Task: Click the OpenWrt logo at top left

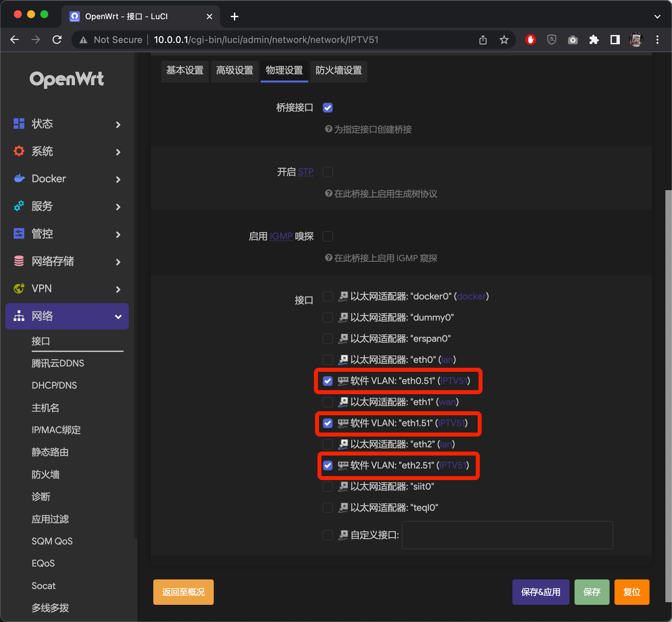Action: tap(67, 79)
